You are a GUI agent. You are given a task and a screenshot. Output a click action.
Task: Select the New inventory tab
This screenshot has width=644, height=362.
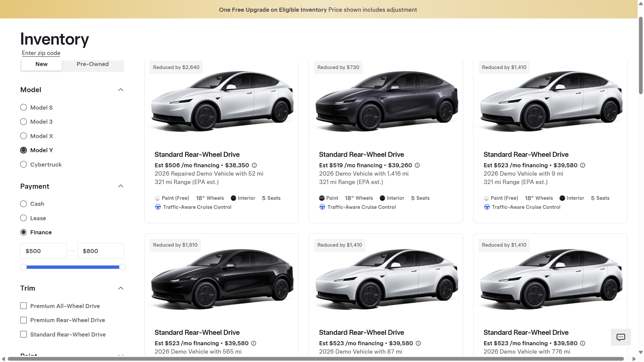(42, 64)
